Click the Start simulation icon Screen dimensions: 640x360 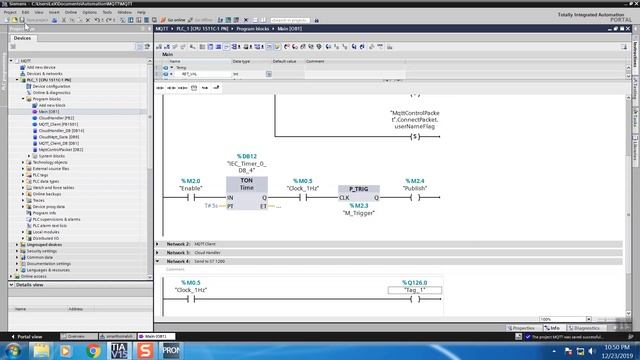pyautogui.click(x=147, y=20)
